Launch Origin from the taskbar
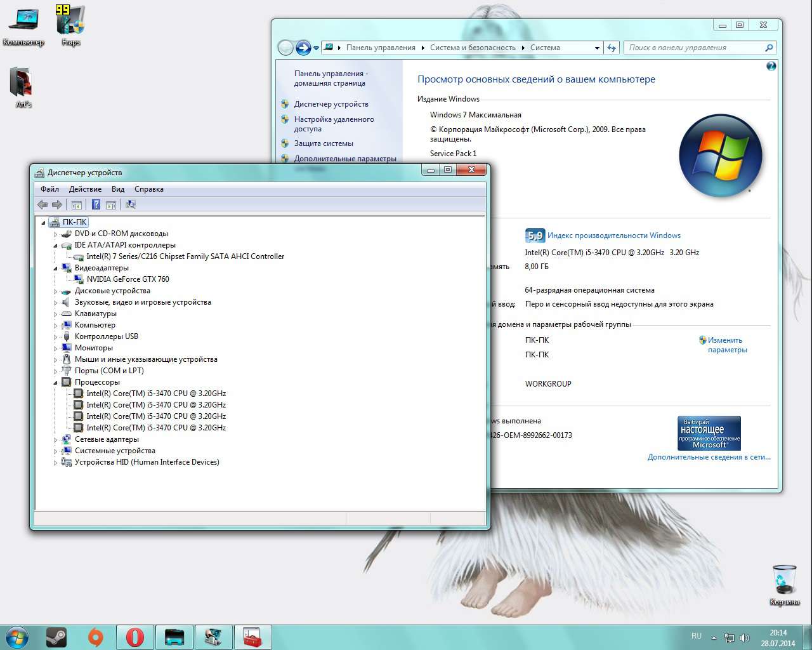Viewport: 812px width, 650px height. [95, 637]
